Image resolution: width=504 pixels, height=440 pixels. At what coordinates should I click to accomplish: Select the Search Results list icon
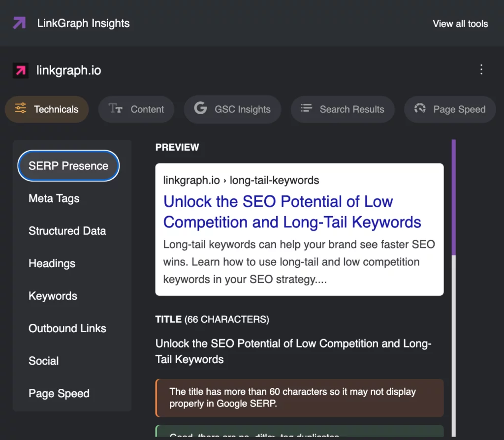point(306,109)
